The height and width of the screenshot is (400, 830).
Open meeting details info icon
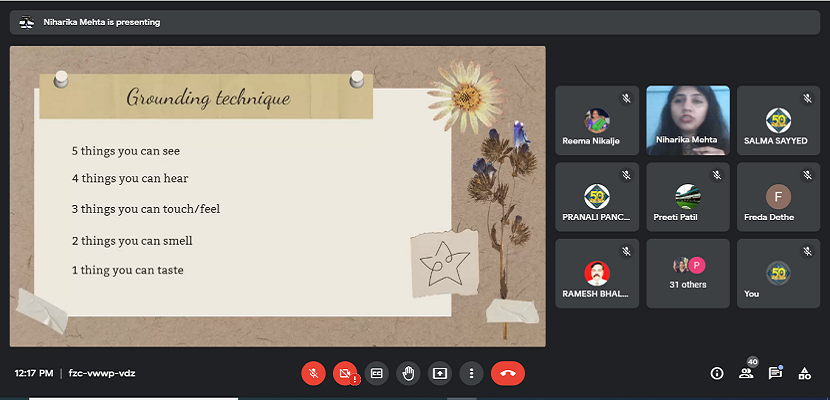tap(717, 374)
